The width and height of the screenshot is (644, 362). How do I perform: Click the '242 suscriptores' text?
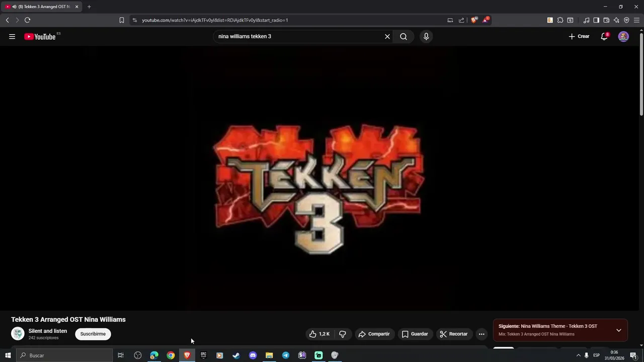pos(44,338)
